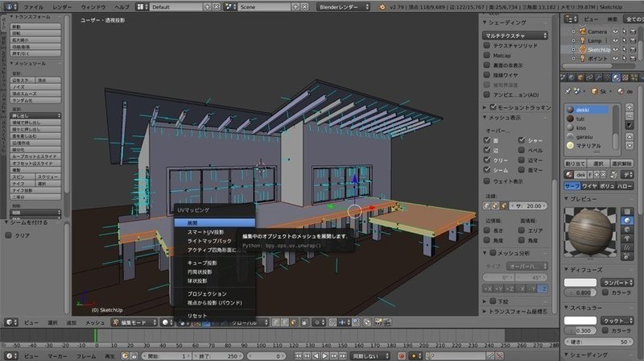
Task: Open the World properties tab icon
Action: click(x=572, y=77)
